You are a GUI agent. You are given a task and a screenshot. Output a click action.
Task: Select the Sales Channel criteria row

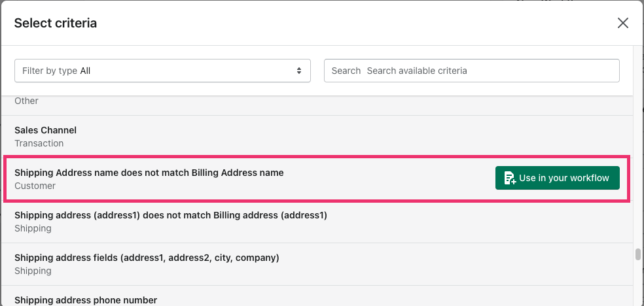tap(317, 137)
